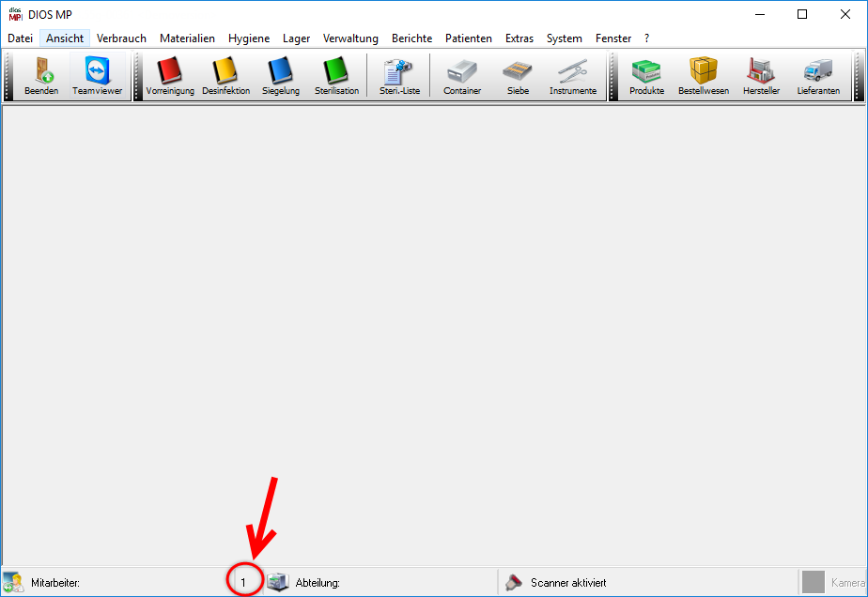Expand the Berichte menu

click(411, 38)
